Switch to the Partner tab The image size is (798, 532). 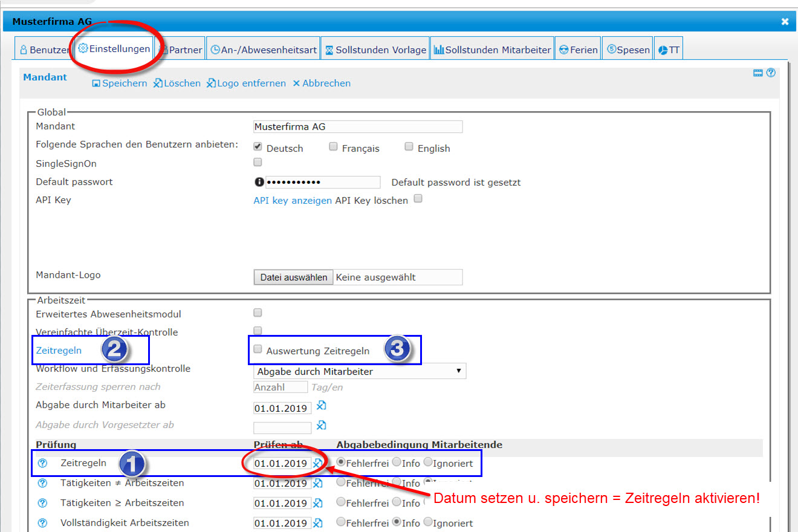tap(181, 50)
